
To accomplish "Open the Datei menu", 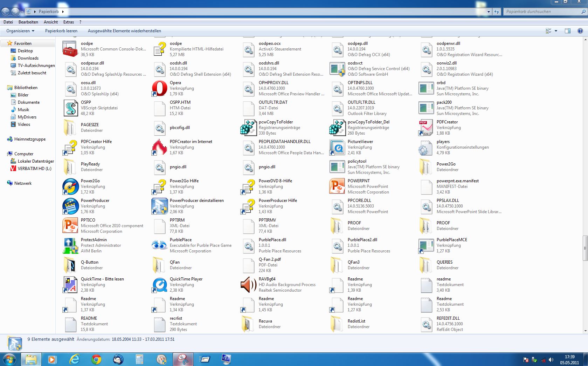I will coord(8,22).
